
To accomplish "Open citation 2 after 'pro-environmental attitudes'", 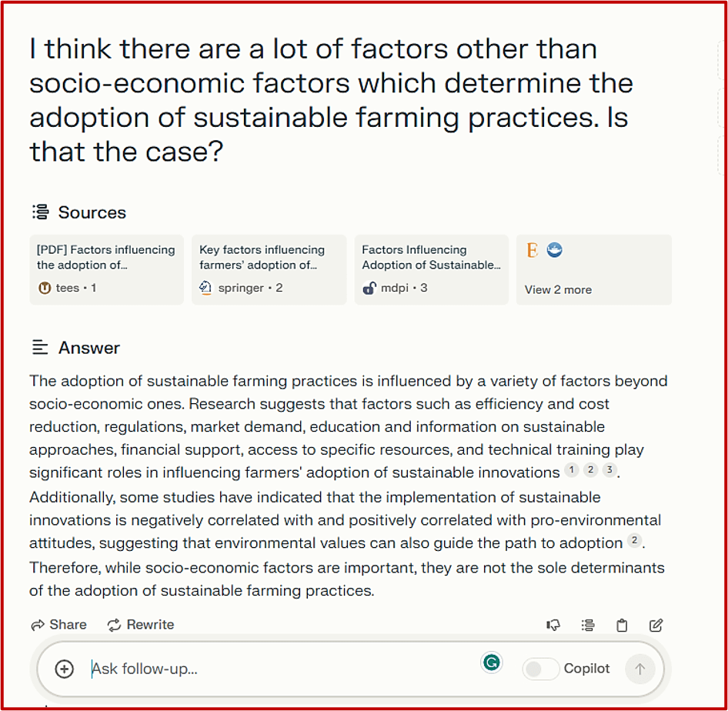I will [633, 541].
